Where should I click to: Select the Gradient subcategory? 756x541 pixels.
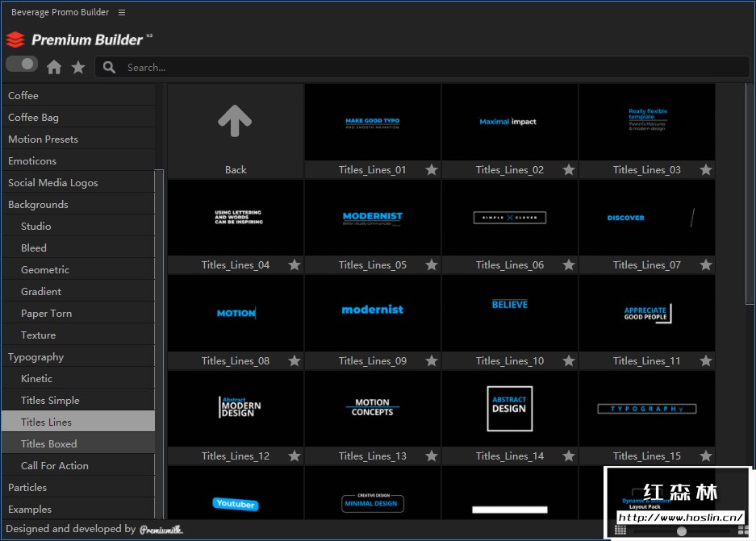tap(78, 291)
